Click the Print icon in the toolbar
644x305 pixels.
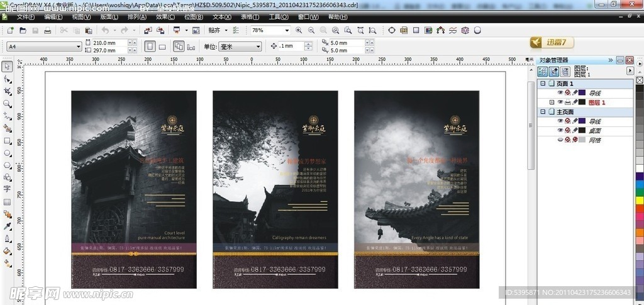48,30
